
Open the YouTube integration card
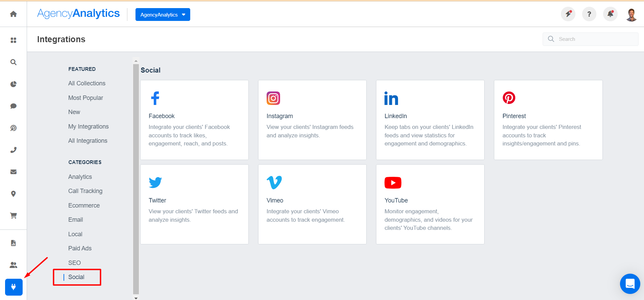click(430, 204)
